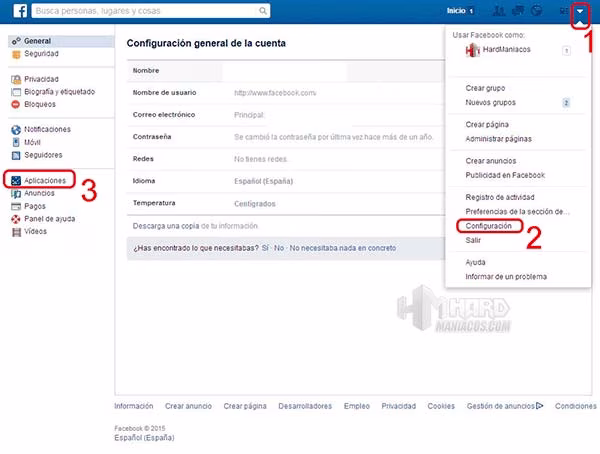Click the HardManiacos page avatar
Screen dimensions: 600x454
click(x=473, y=50)
